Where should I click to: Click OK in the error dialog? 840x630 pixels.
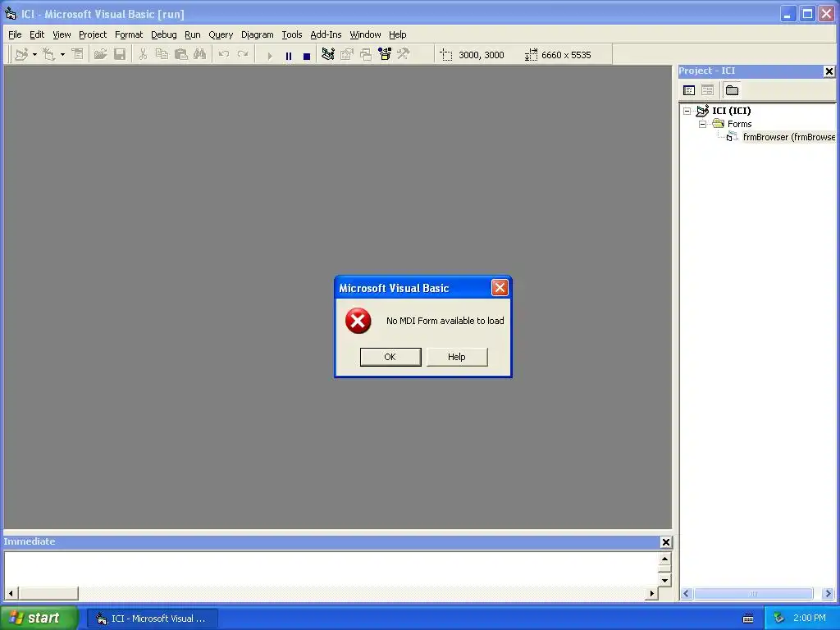(390, 357)
